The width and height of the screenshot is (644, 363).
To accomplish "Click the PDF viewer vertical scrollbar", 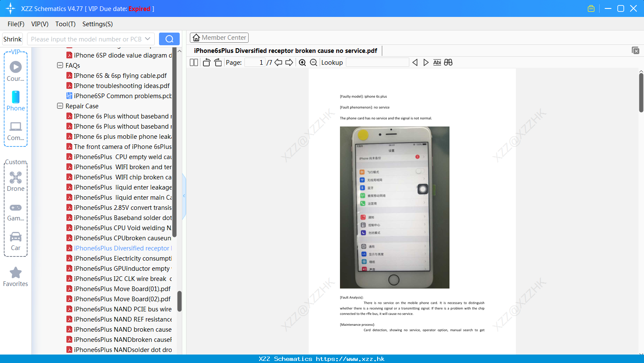I will coord(641,92).
